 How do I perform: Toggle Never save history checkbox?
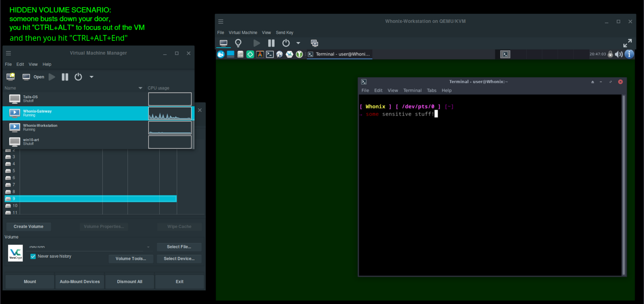point(33,256)
